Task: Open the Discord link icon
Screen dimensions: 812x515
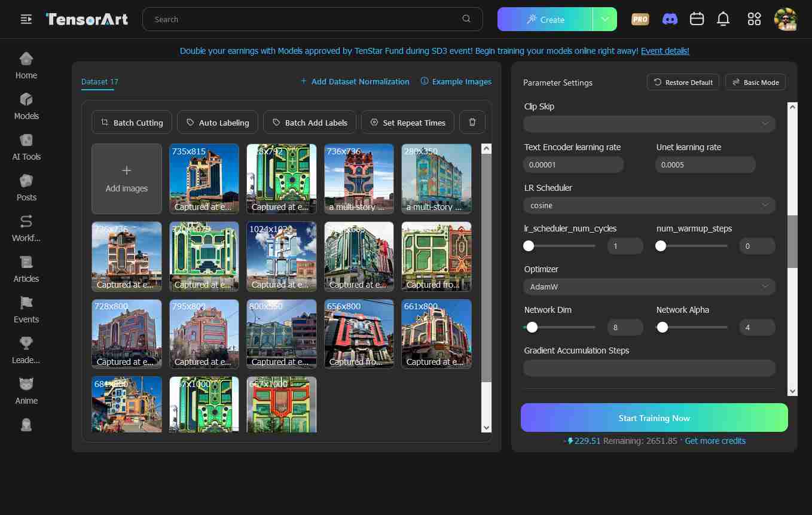Action: point(670,19)
